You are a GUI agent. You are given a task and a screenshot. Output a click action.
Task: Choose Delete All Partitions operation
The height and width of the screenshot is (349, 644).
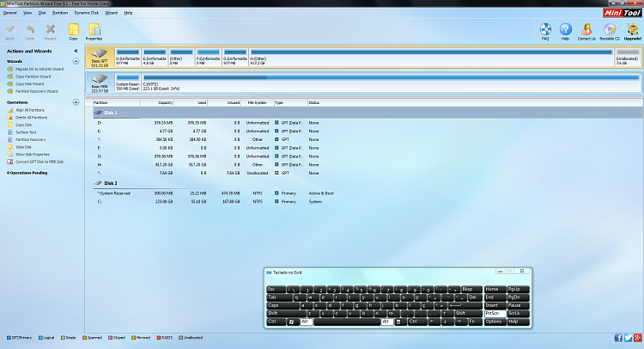pos(31,118)
